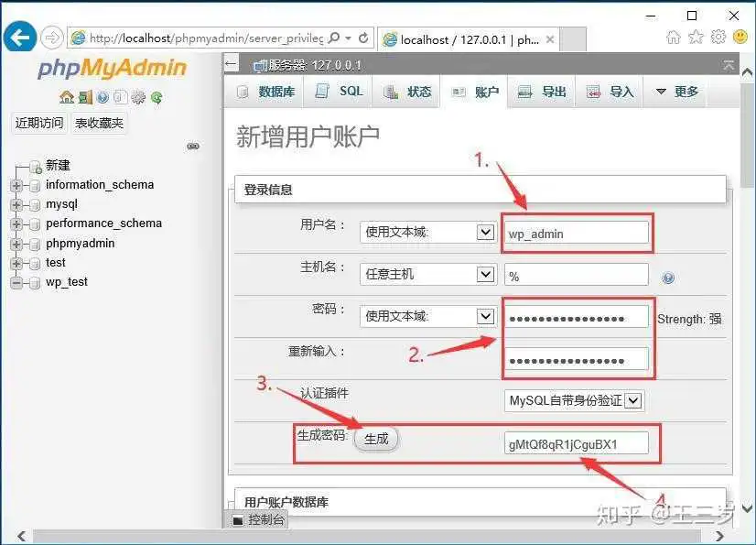Open navigation panel settings gear icon
This screenshot has height=545, width=756.
click(138, 97)
